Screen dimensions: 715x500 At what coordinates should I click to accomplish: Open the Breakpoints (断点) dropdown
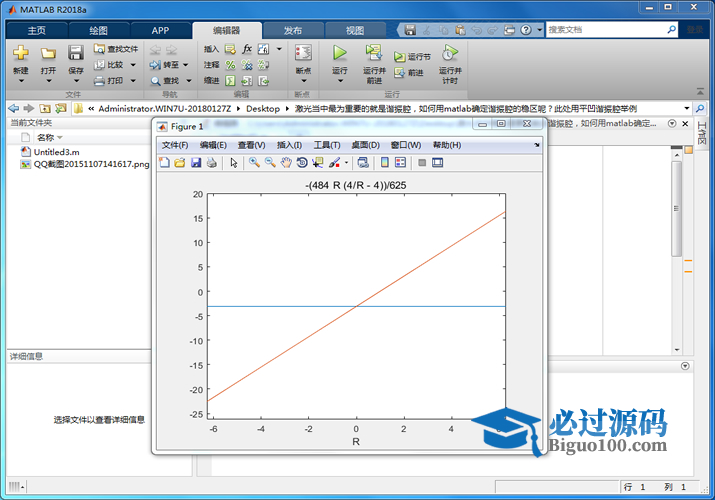[304, 81]
